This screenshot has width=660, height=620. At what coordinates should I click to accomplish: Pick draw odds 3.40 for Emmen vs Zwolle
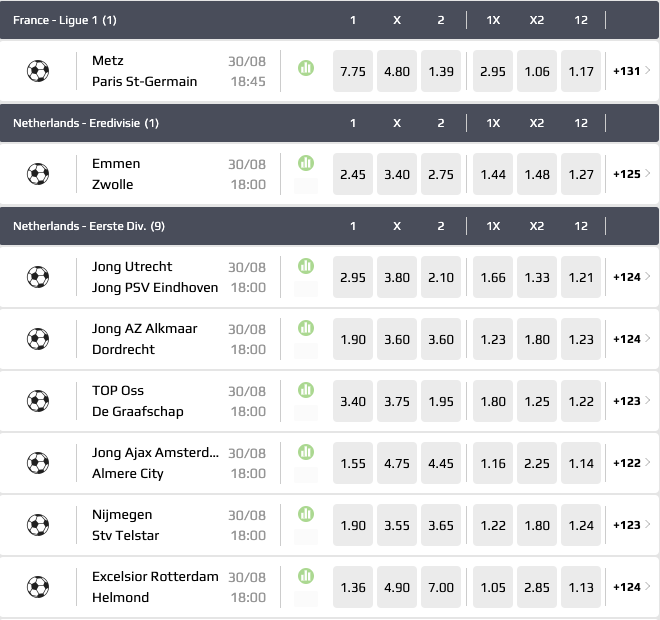(397, 174)
